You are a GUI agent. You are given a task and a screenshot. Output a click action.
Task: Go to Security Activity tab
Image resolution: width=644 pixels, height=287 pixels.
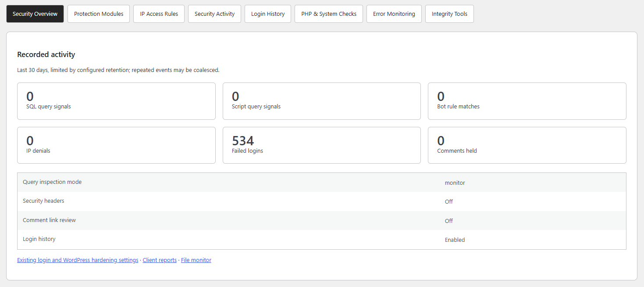pos(214,14)
